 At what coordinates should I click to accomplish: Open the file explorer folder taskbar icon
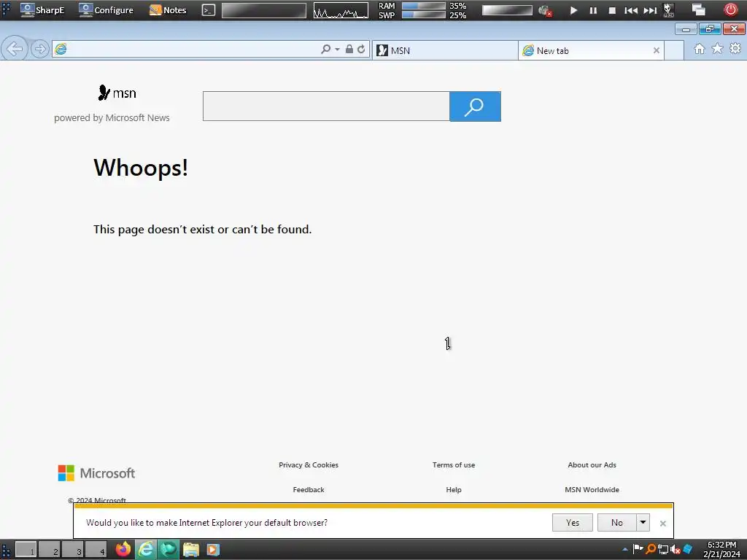191,550
